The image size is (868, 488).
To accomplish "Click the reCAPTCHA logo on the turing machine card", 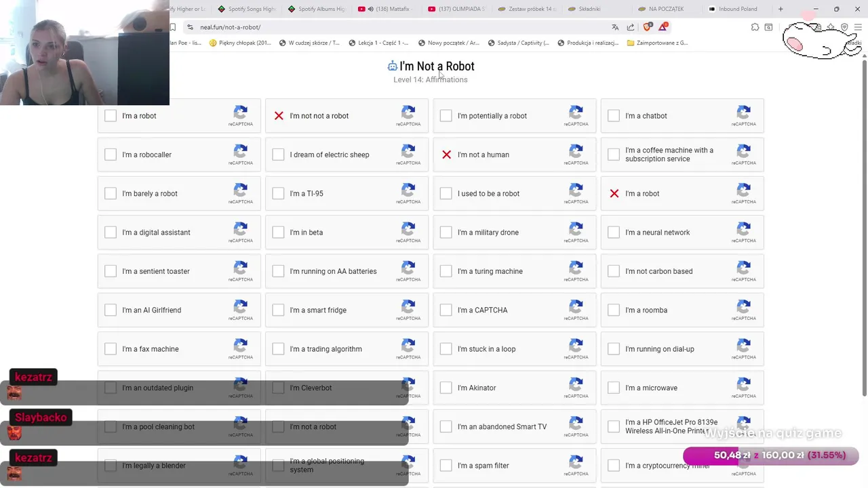I will click(576, 267).
